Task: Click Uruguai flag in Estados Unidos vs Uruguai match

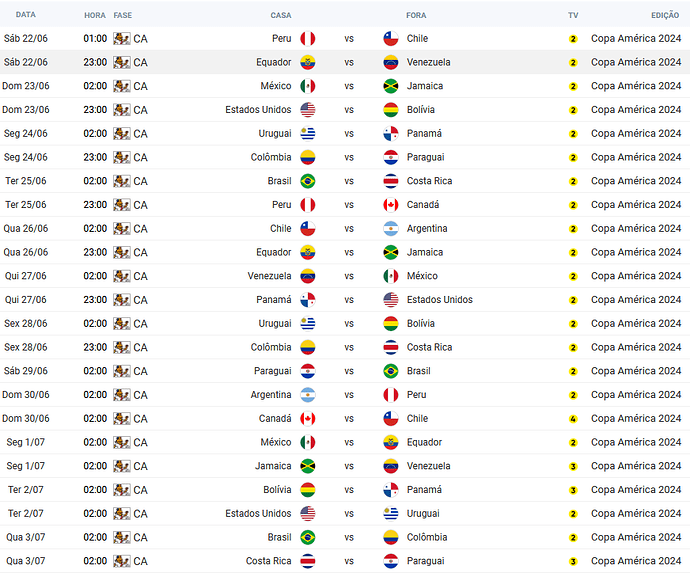Action: pos(391,514)
